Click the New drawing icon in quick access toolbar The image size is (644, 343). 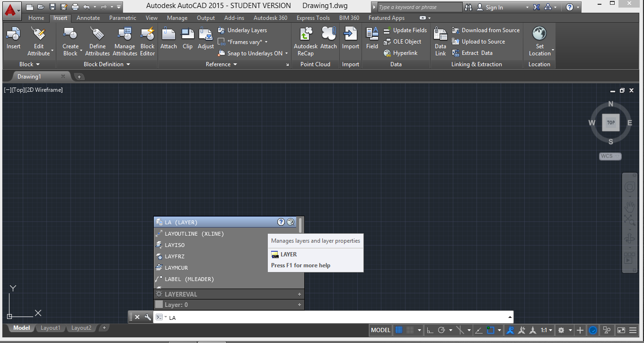coord(30,7)
